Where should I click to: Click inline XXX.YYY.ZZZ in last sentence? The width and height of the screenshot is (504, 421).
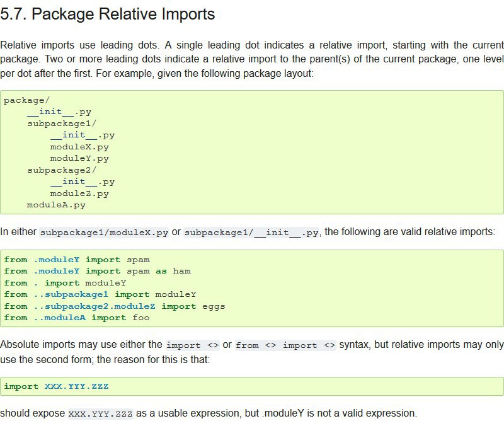click(100, 413)
